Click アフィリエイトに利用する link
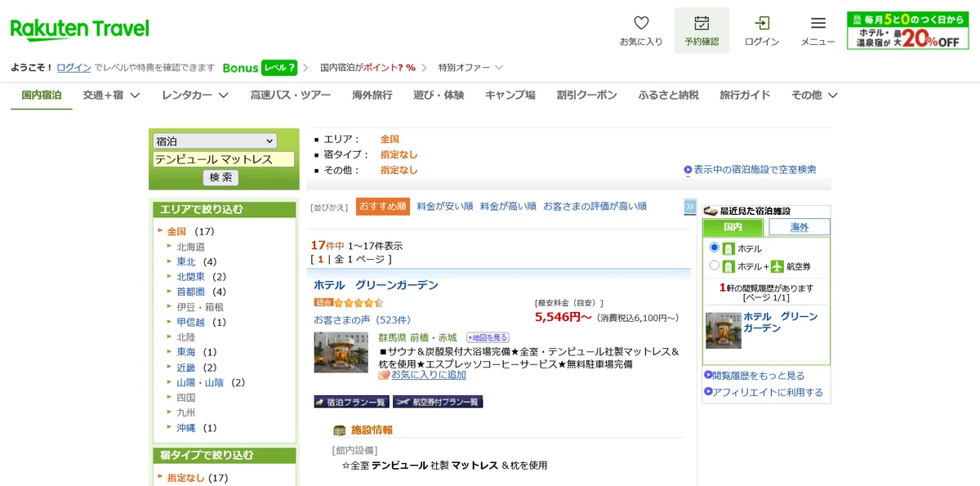980x486 pixels. [768, 393]
